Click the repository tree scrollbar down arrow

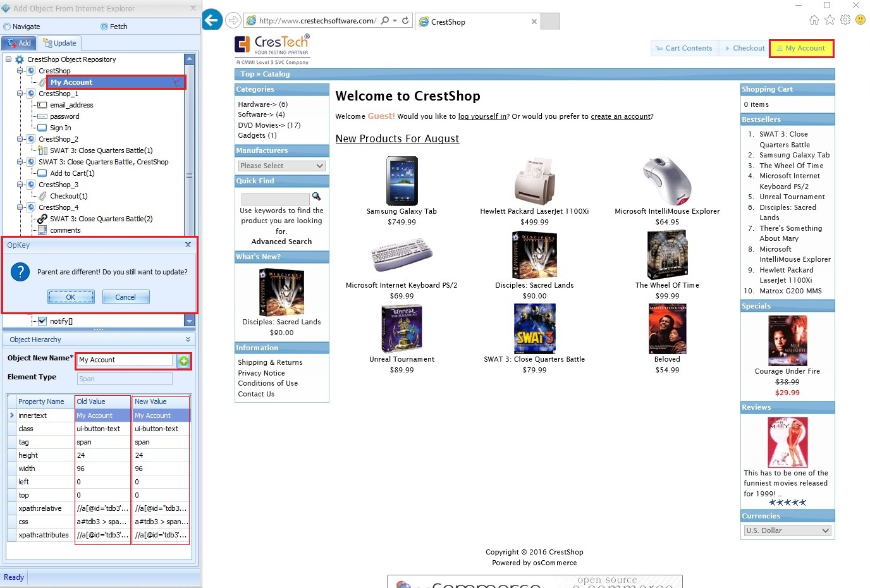tap(189, 321)
